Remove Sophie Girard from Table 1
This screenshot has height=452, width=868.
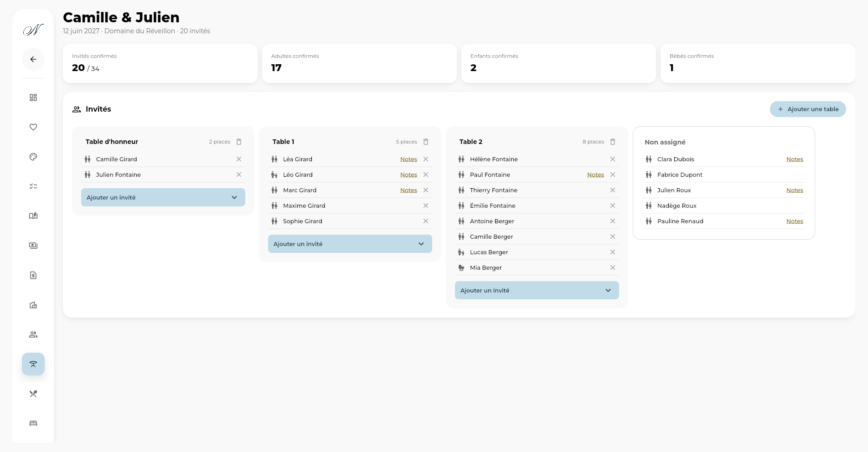(426, 221)
